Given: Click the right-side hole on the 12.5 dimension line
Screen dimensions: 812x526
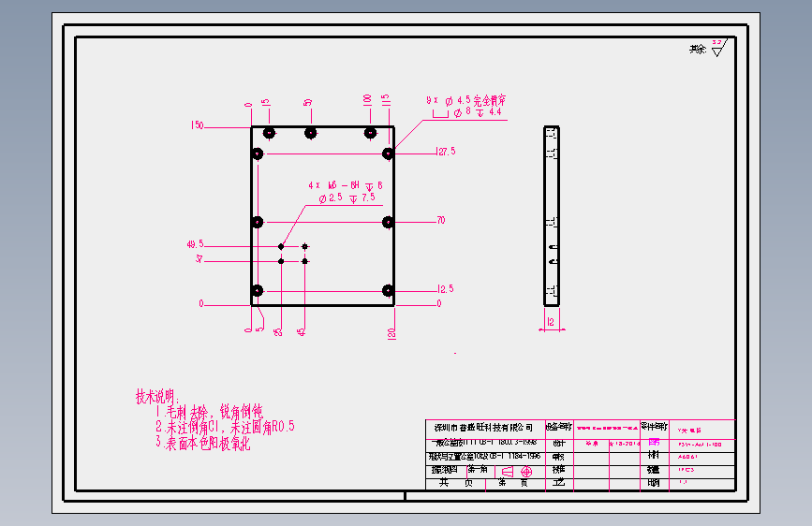Looking at the screenshot, I should [388, 290].
